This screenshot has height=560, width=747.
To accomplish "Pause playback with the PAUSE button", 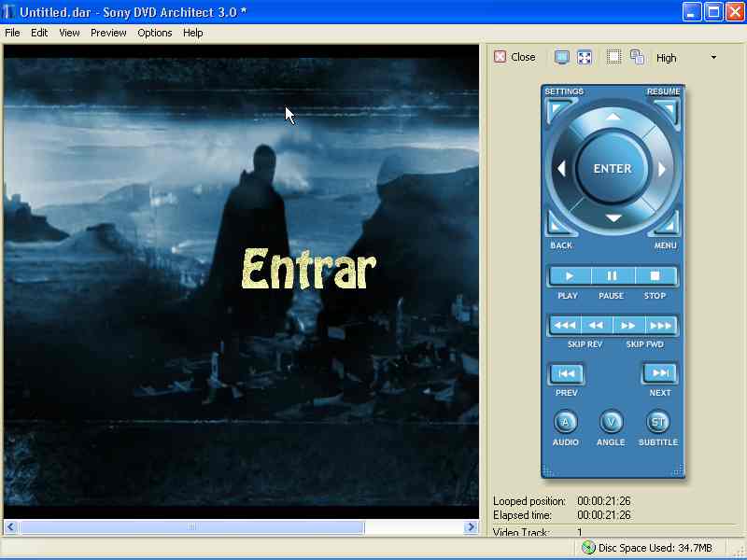I will [613, 276].
